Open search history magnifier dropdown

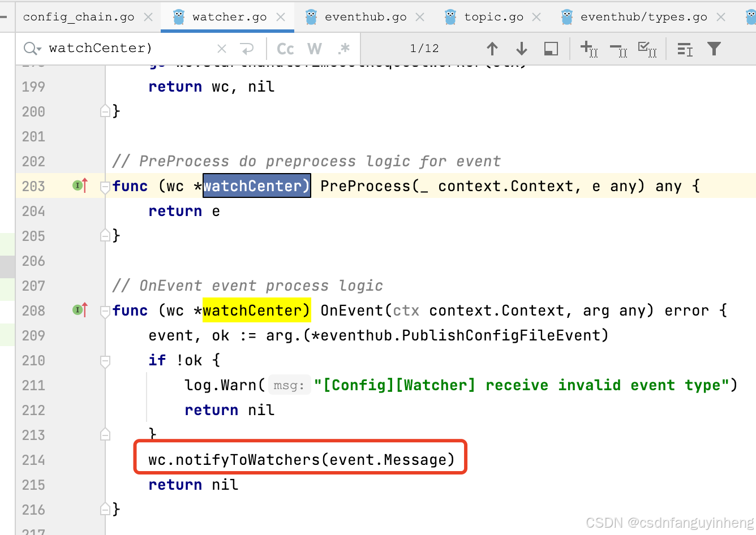pyautogui.click(x=32, y=49)
